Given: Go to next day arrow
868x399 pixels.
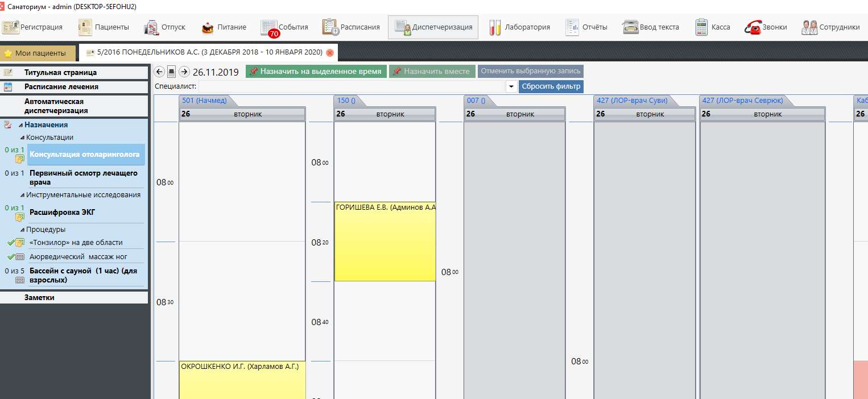Looking at the screenshot, I should (184, 72).
